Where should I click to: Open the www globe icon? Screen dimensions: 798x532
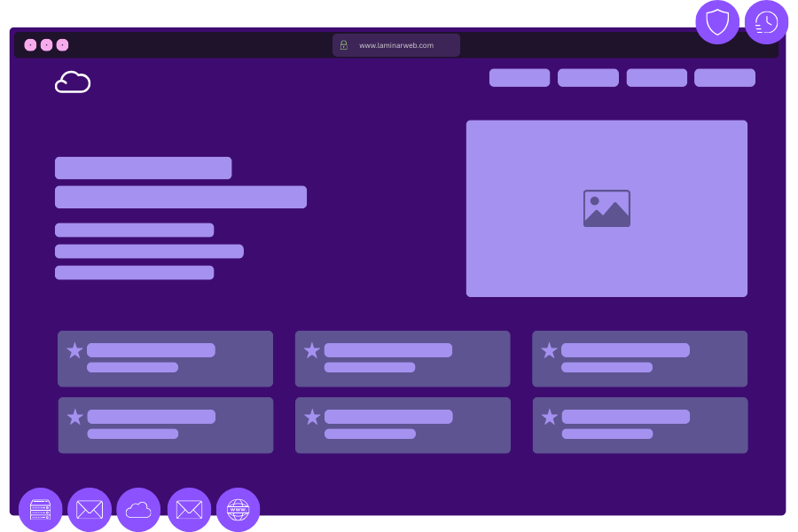click(238, 510)
